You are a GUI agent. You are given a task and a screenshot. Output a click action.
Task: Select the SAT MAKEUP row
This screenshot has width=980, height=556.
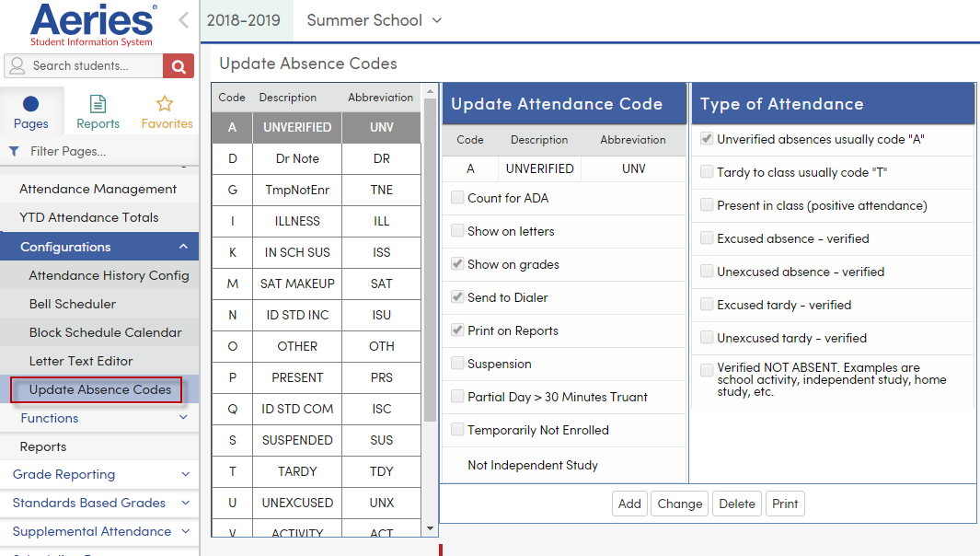317,284
